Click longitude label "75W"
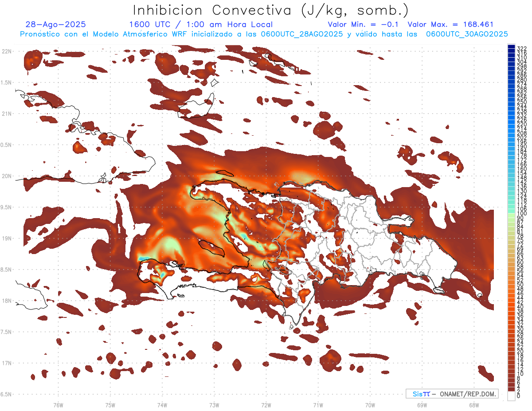This screenshot has height=411, width=532. [x=110, y=405]
